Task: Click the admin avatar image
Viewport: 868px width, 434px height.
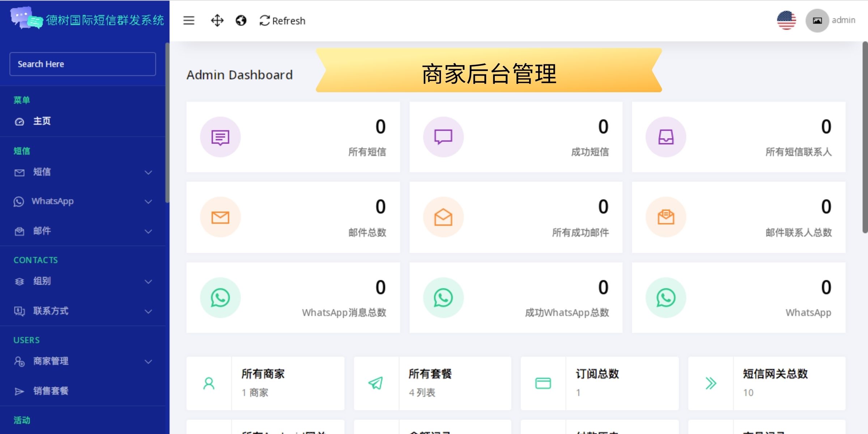Action: 817,21
